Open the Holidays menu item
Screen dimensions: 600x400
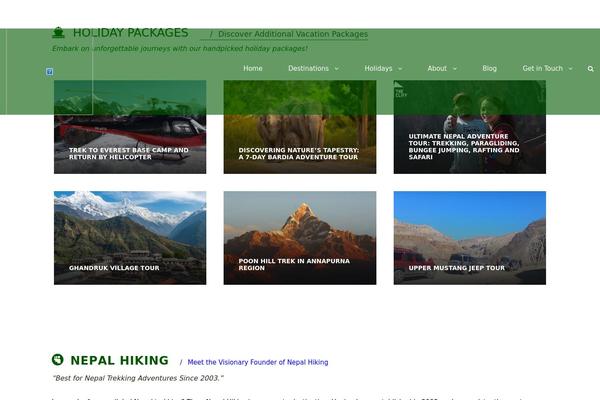click(x=378, y=69)
